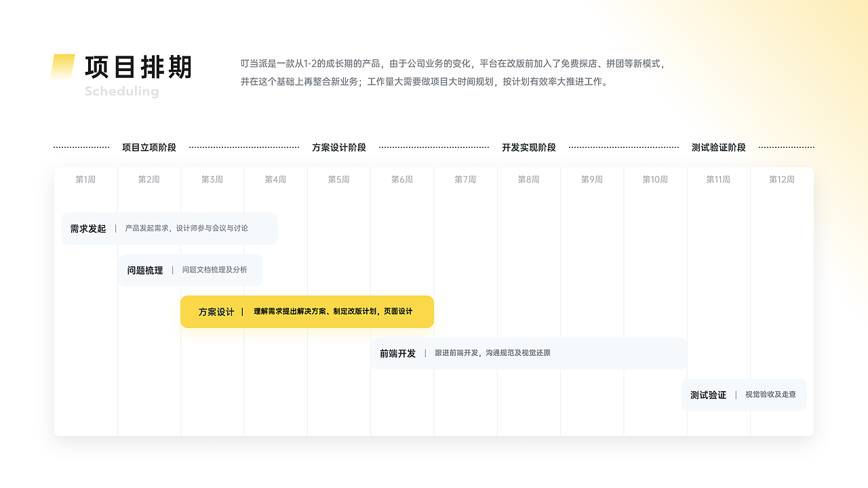
Task: Click the 第4周 column header
Action: click(275, 180)
